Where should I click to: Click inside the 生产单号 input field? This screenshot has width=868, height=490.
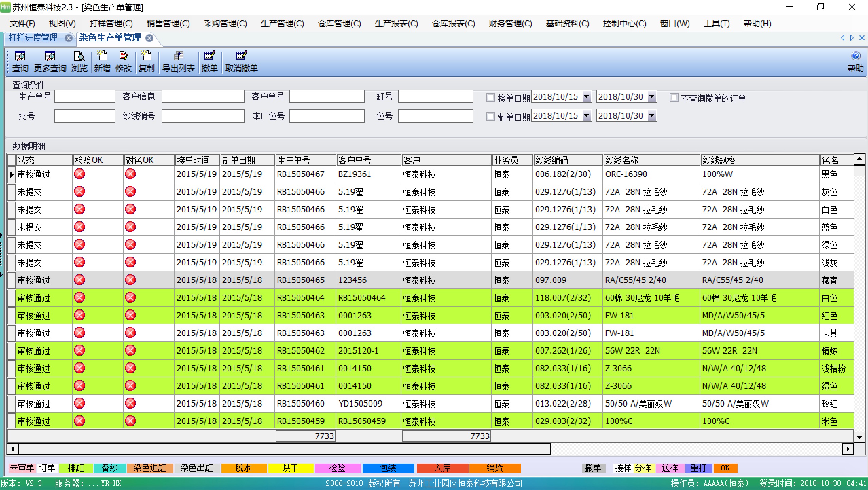tap(85, 96)
